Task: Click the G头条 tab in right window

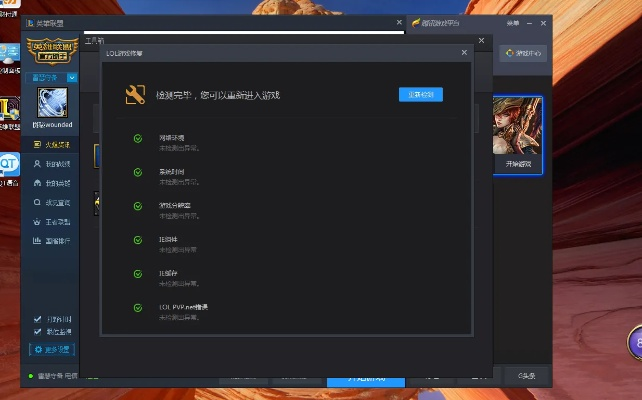Action: [x=526, y=375]
